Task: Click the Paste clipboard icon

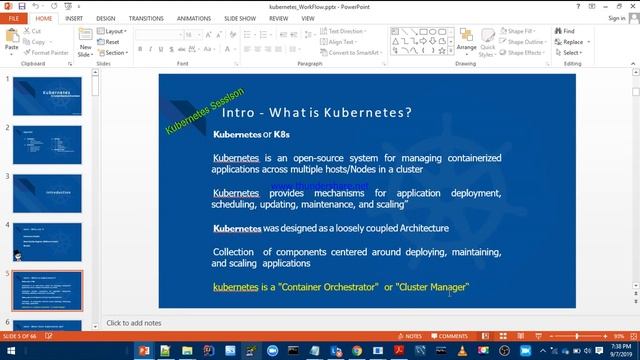Action: pos(12,36)
